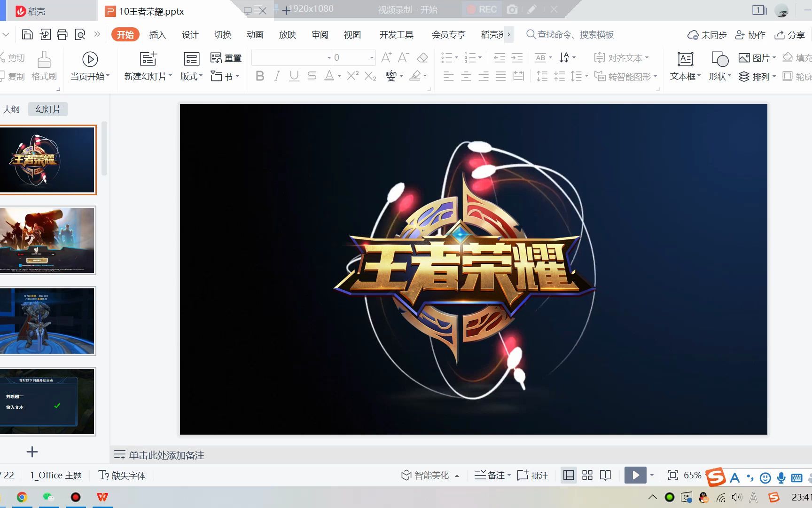Open the Align Text (对齐文本) dropdown

tap(621, 58)
